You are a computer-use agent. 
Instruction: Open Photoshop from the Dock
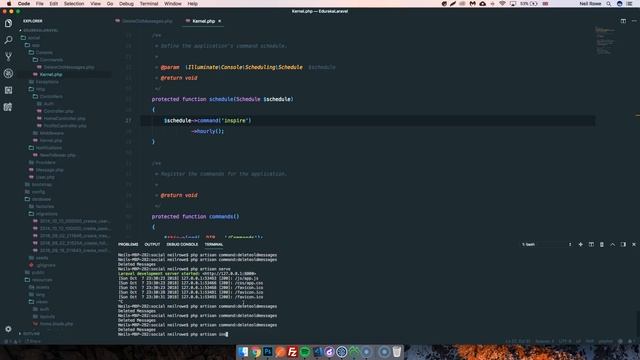point(268,352)
